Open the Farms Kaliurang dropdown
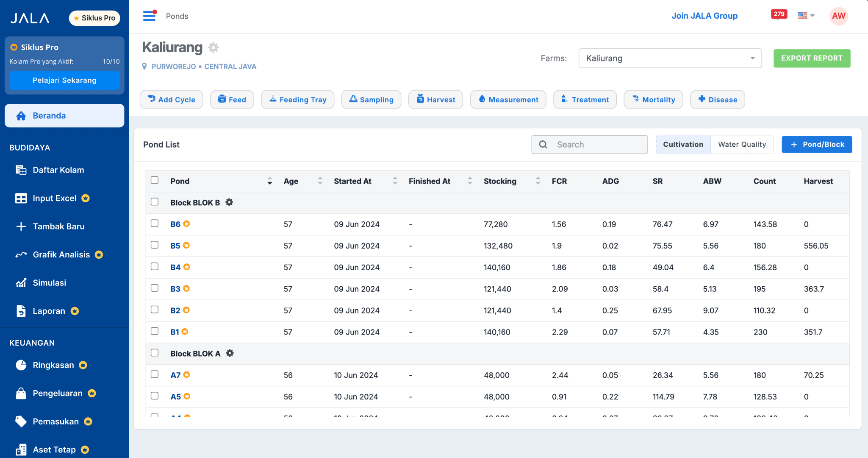The height and width of the screenshot is (458, 868). point(670,59)
